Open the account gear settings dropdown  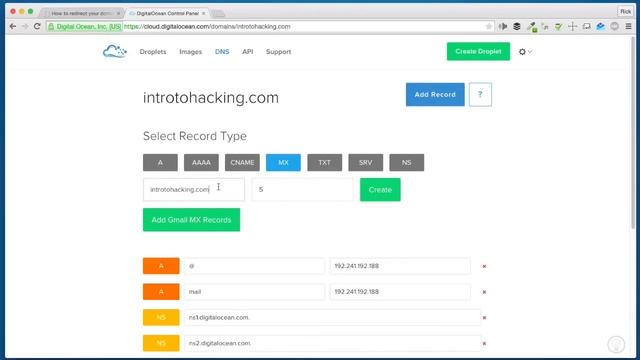(x=525, y=52)
